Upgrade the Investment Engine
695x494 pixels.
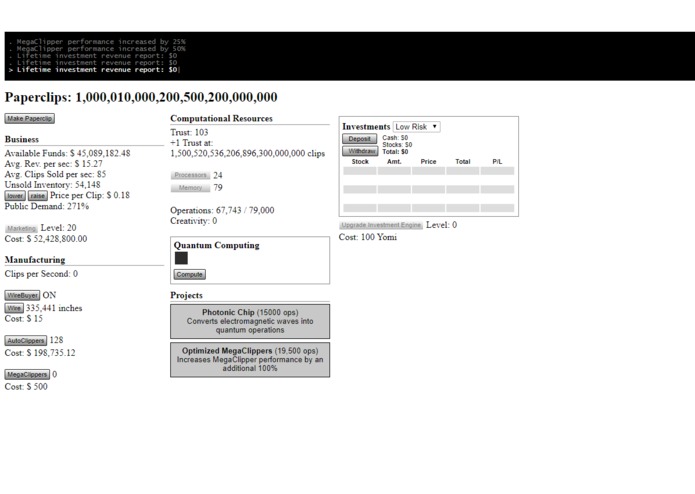[x=381, y=225]
